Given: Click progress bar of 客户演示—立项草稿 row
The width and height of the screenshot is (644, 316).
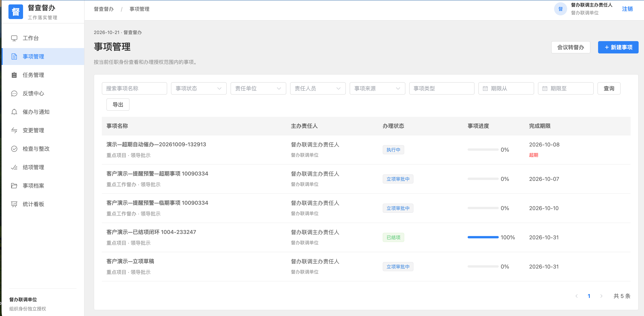Looking at the screenshot, I should (483, 266).
